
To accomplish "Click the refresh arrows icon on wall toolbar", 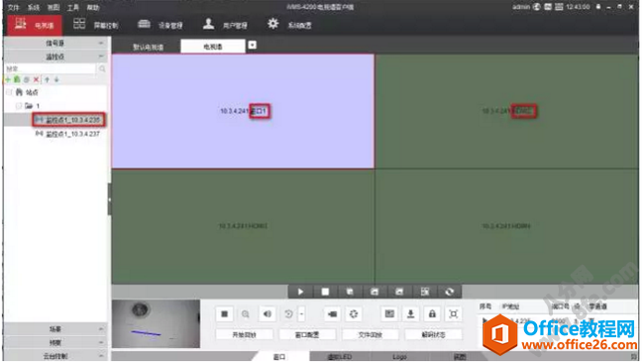I will click(450, 292).
